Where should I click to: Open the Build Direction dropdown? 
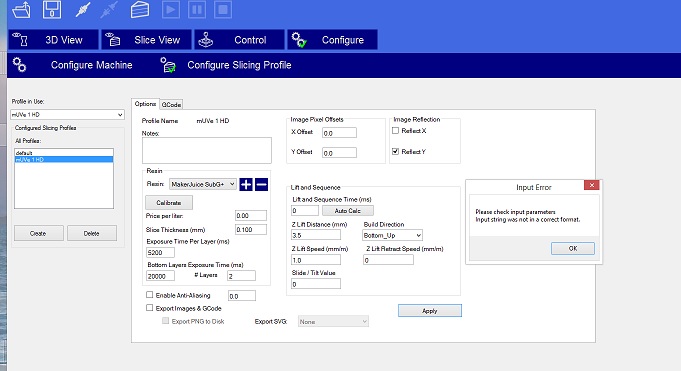click(392, 235)
